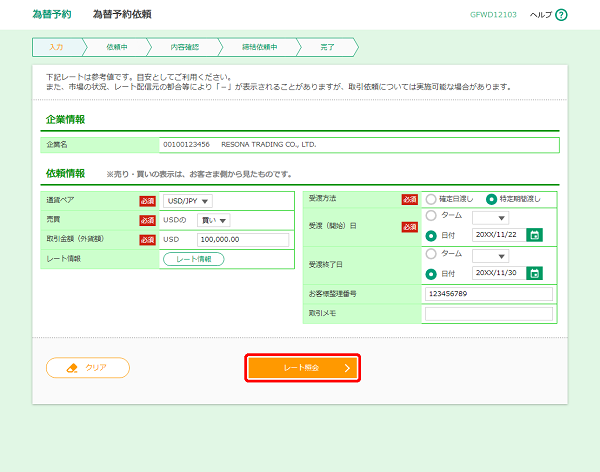Choose ターム option for 受渡(開始)日
Screen dimensions: 600x472
(431, 216)
